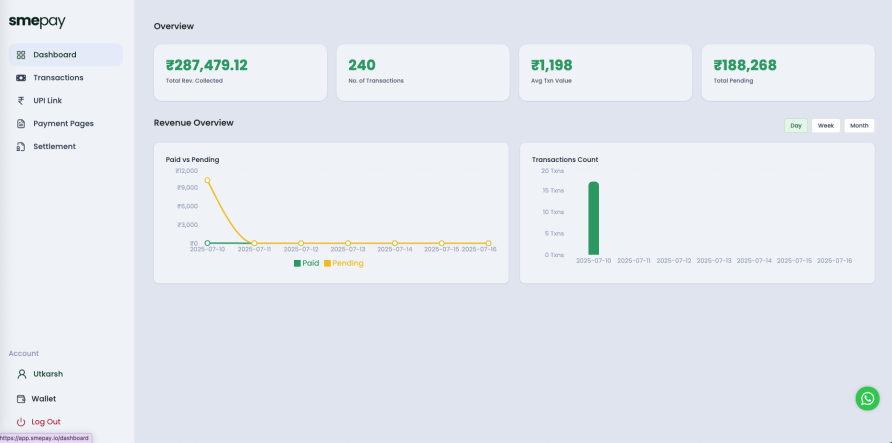The width and height of the screenshot is (892, 443).
Task: Click the Log Out power icon
Action: [21, 422]
